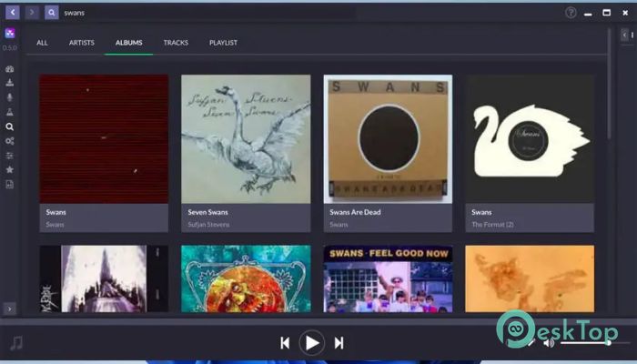Open Lyrics via the microphone sidebar icon

10,97
